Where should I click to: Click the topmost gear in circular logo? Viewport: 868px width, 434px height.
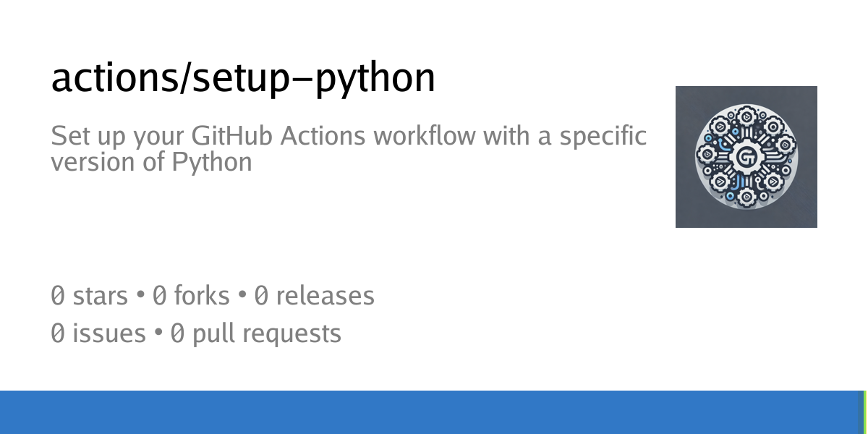tap(746, 116)
